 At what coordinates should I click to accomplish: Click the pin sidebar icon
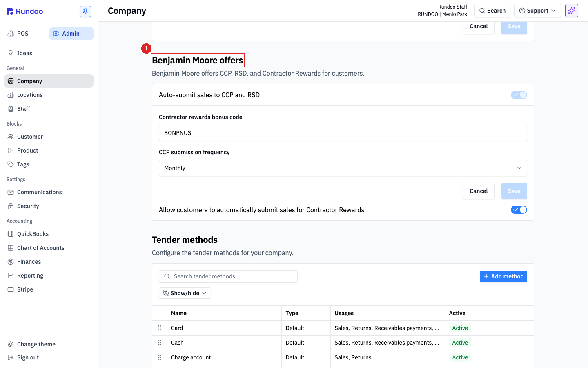click(85, 11)
